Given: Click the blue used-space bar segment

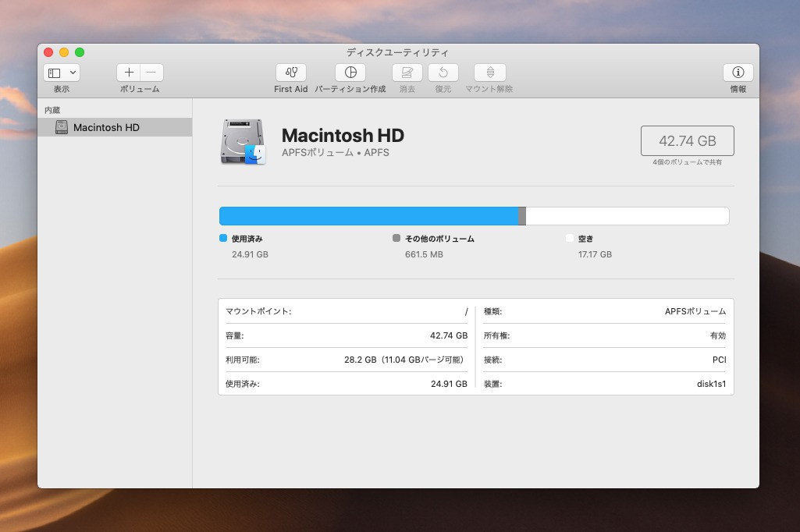Looking at the screenshot, I should (x=368, y=216).
